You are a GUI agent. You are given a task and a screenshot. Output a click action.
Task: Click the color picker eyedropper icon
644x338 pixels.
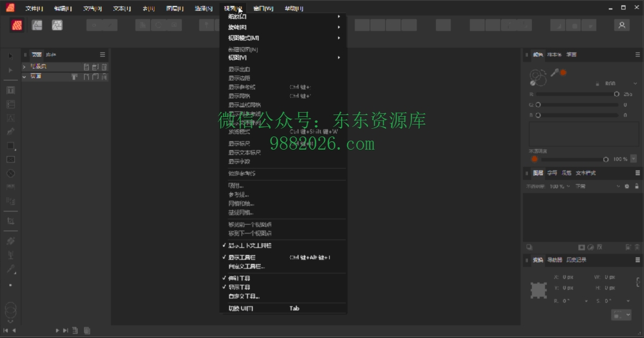coord(555,72)
